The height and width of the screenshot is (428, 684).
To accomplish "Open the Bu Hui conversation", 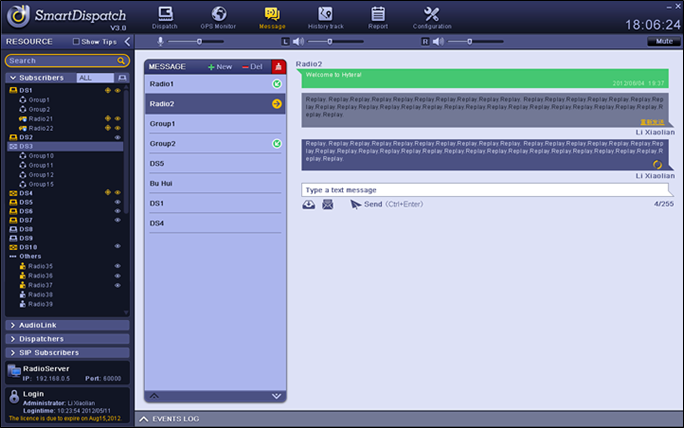I will pyautogui.click(x=215, y=183).
